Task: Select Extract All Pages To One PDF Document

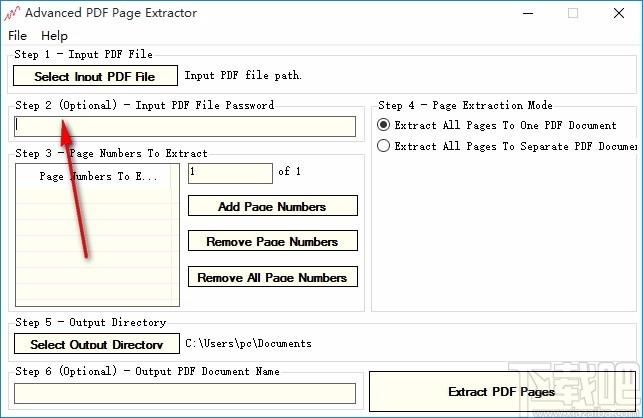Action: tap(497, 125)
